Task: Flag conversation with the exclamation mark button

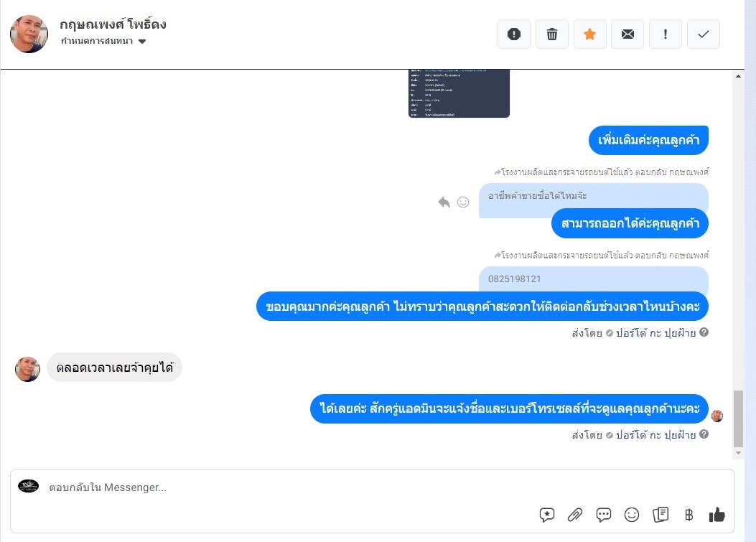Action: pos(666,34)
